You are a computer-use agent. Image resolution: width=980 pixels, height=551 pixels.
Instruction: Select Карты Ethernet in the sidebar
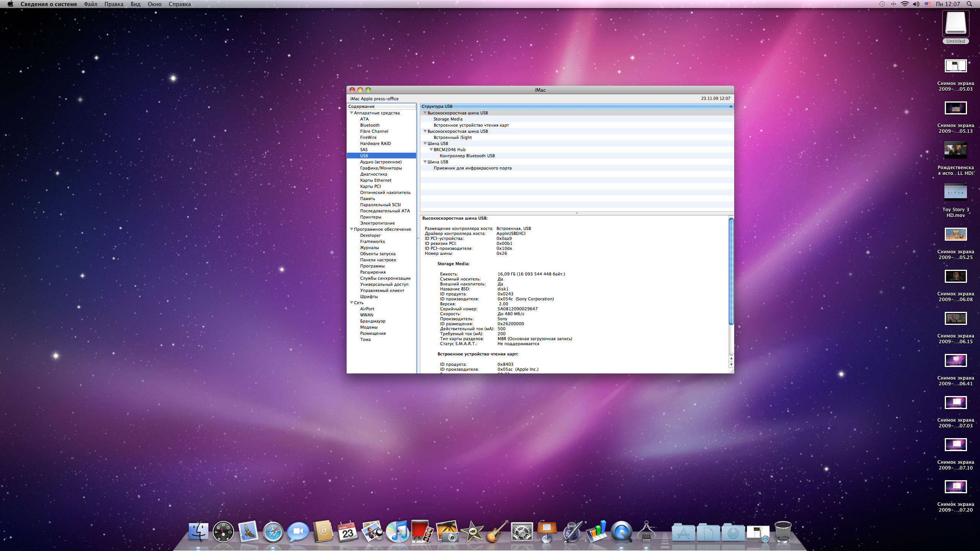(376, 180)
